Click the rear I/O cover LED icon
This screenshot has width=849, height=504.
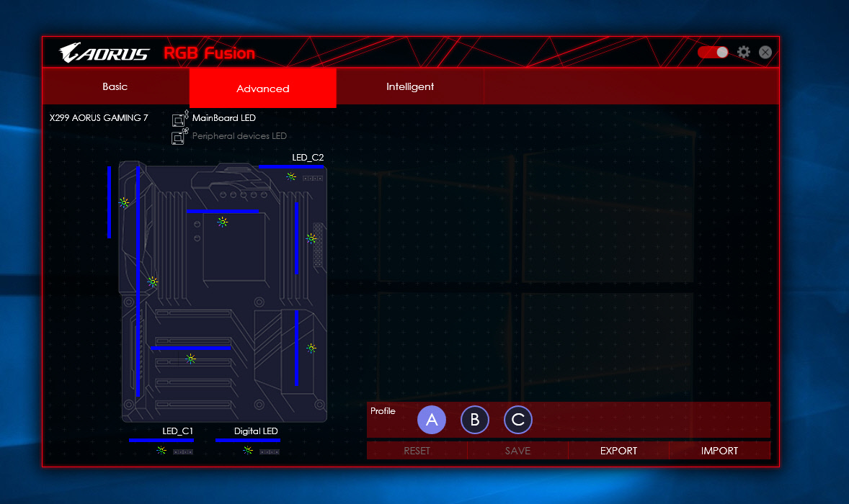click(124, 202)
